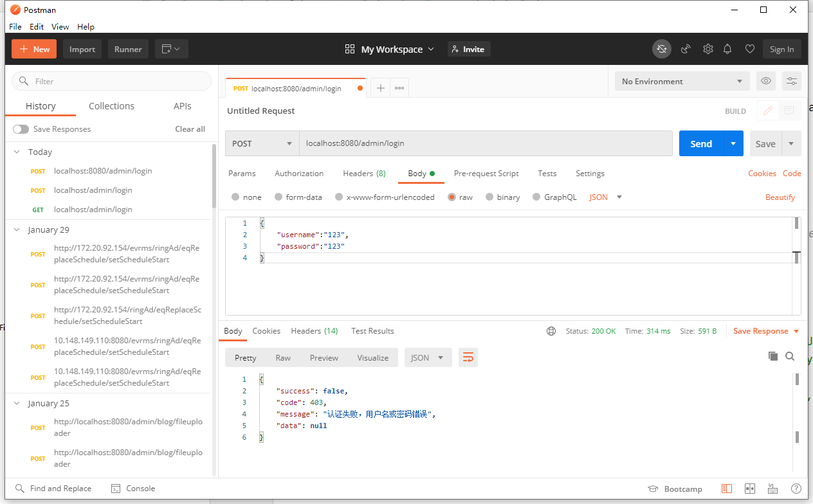This screenshot has height=504, width=813.
Task: Open Bootcamp from the status bar
Action: pyautogui.click(x=675, y=489)
